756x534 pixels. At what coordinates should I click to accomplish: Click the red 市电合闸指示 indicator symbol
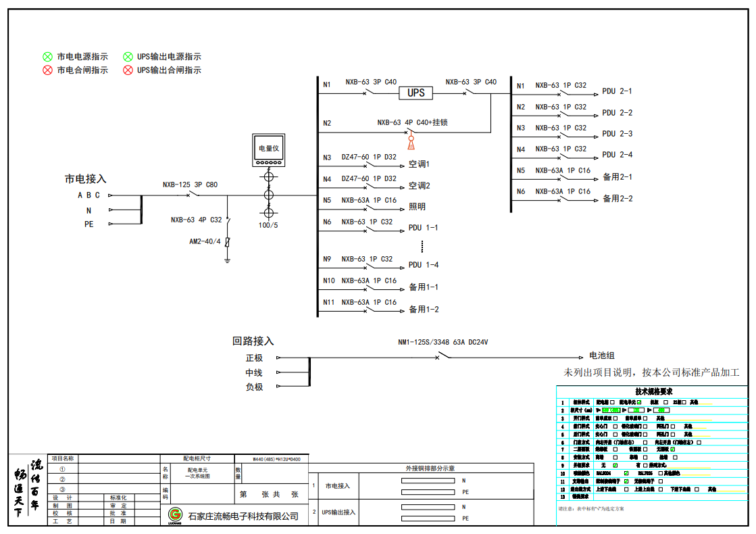click(x=47, y=70)
